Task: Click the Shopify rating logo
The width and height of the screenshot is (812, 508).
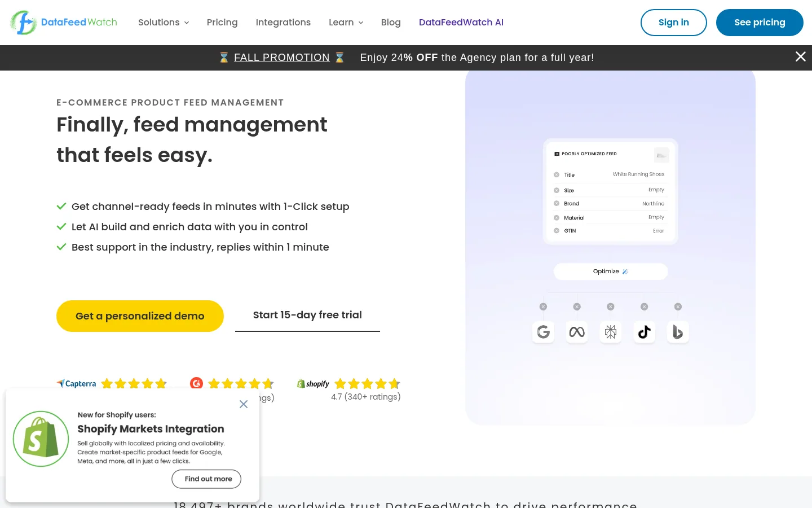Action: (x=313, y=384)
